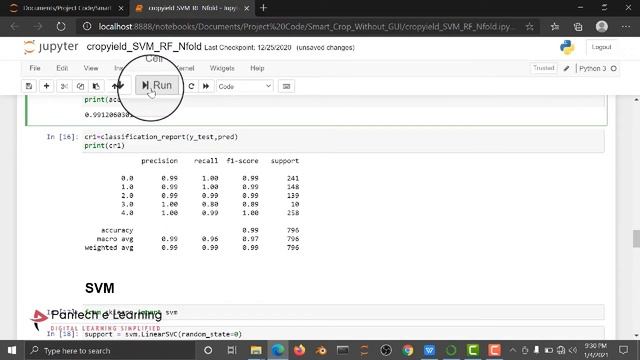Click the In [16] cell prompt
Screen dimensions: 640x360
pos(62,137)
